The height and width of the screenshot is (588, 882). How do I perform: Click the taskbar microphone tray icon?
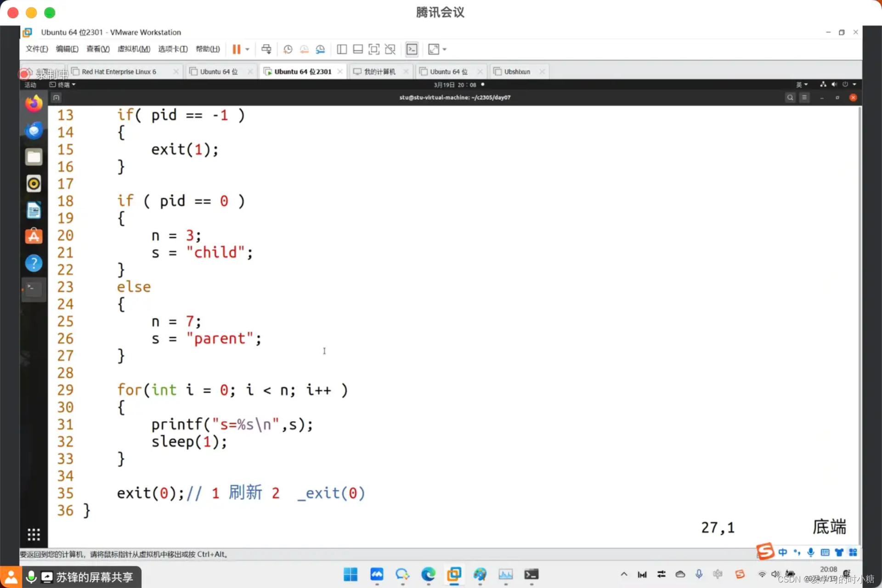click(699, 574)
